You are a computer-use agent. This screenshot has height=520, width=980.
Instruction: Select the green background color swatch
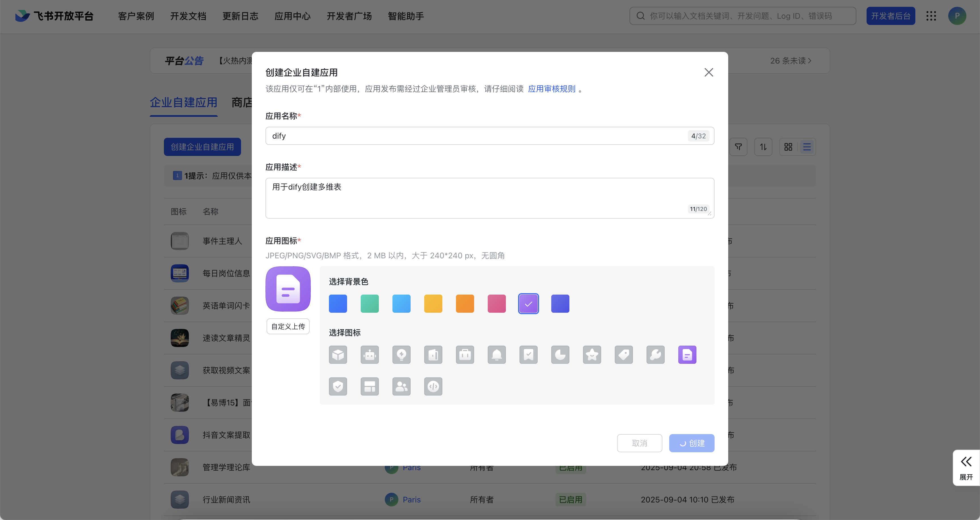point(369,304)
